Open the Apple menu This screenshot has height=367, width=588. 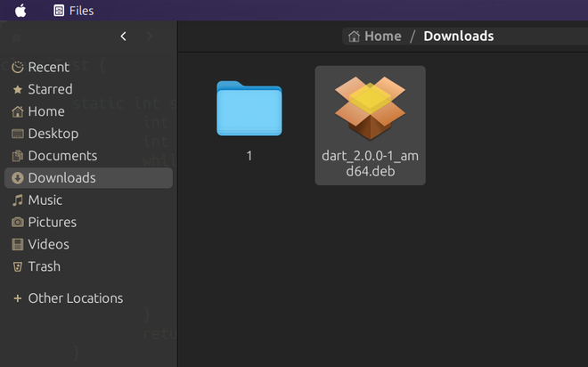click(20, 11)
